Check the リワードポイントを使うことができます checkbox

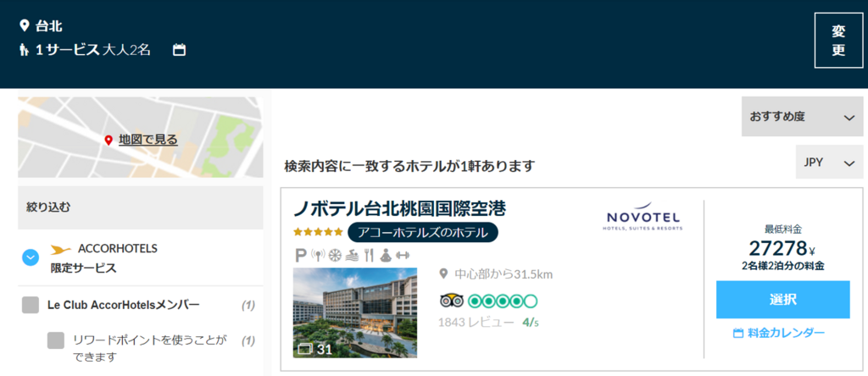pos(56,340)
